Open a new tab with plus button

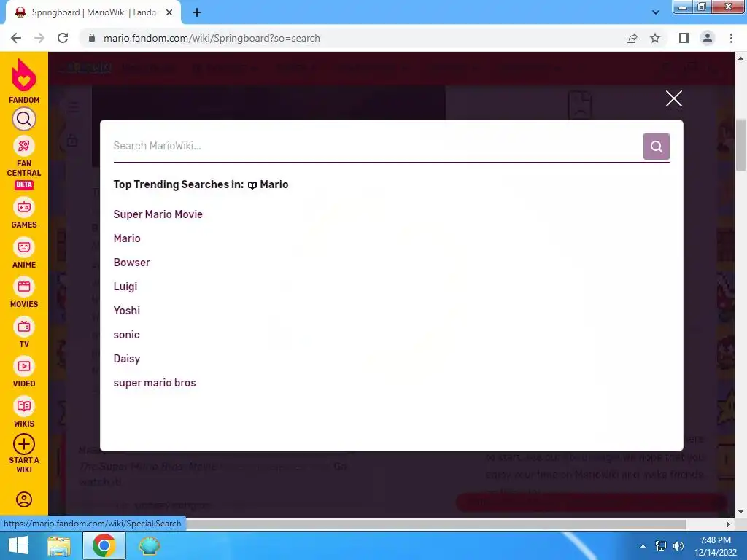pos(197,13)
